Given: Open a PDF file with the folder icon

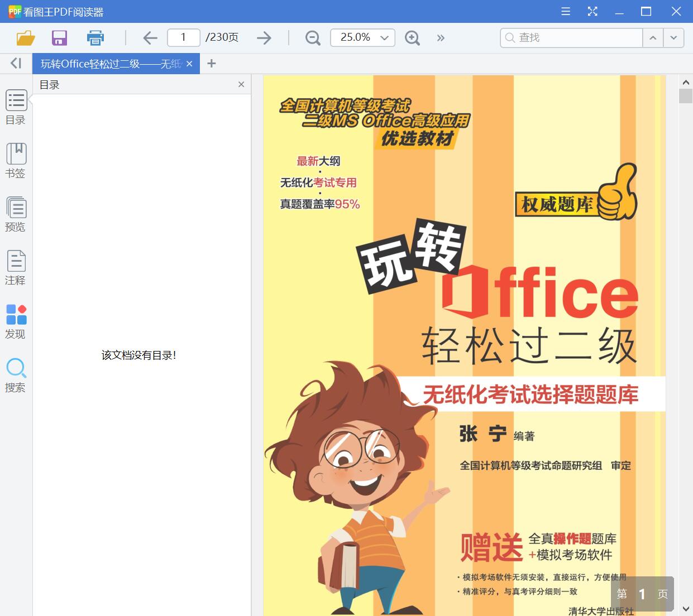Looking at the screenshot, I should point(26,38).
